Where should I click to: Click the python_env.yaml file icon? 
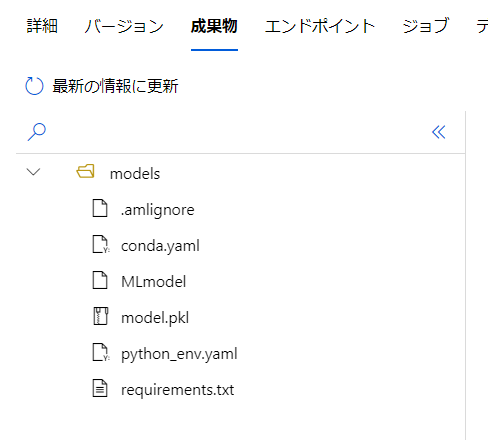(101, 352)
